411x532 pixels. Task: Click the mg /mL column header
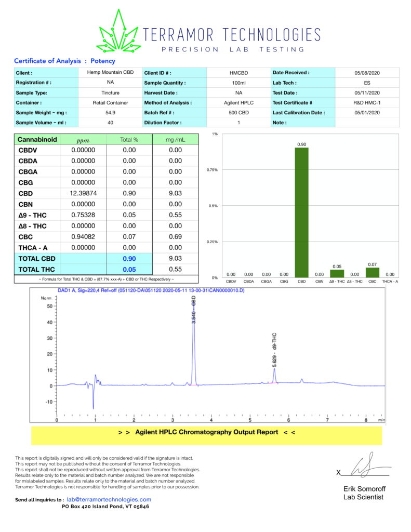click(x=175, y=139)
